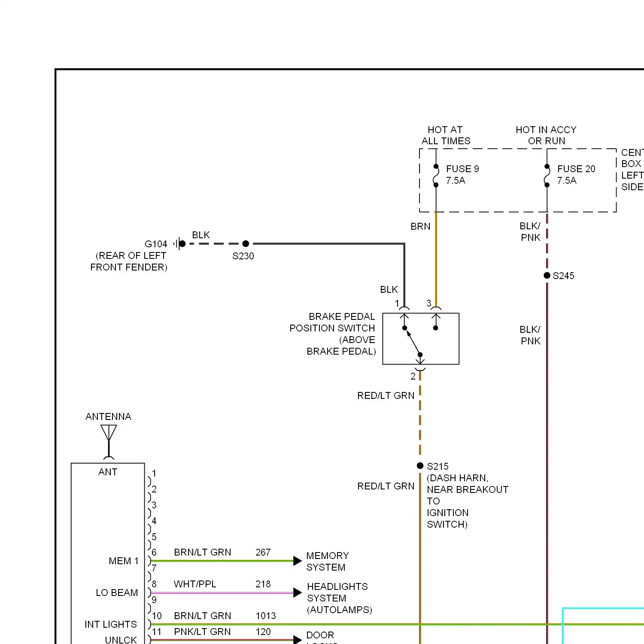Click the S245 splice dot

point(547,275)
